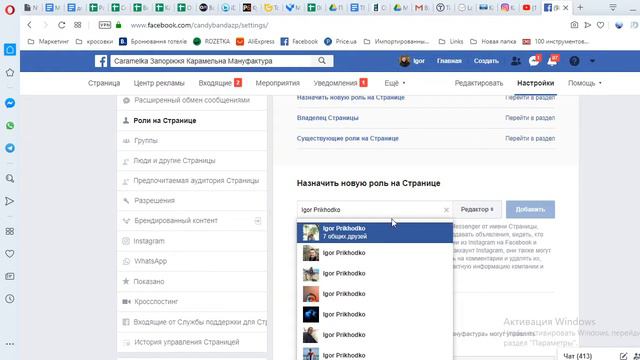Open a new browser tab with plus
This screenshot has height=360, width=640.
click(580, 7)
